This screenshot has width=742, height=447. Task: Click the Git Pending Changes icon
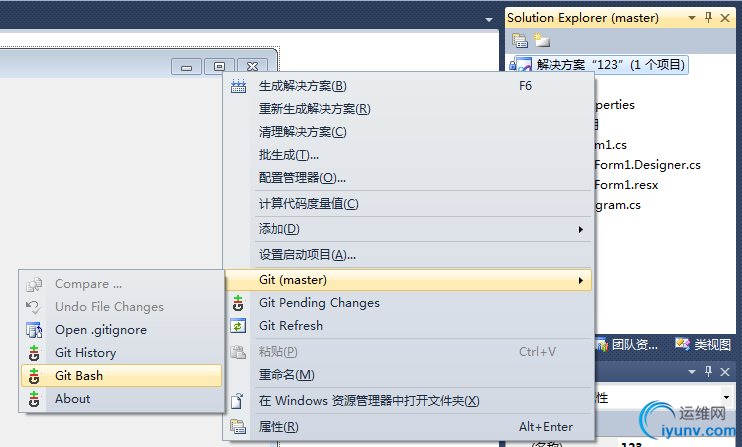coord(238,303)
